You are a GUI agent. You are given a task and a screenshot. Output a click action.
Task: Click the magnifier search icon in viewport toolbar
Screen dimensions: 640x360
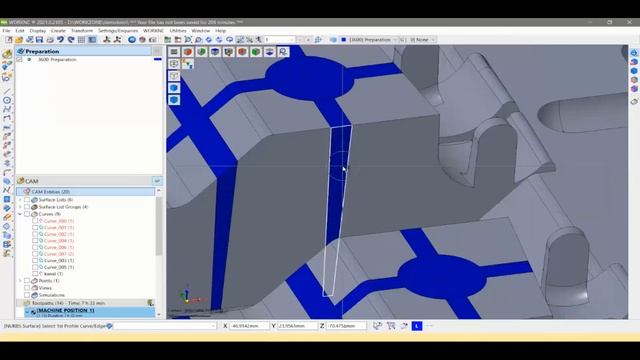283,52
